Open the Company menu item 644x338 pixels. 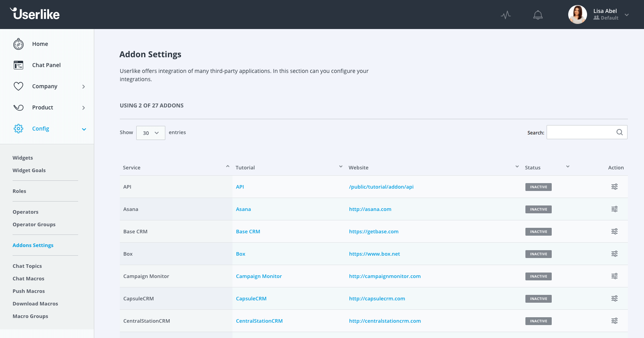pos(45,86)
